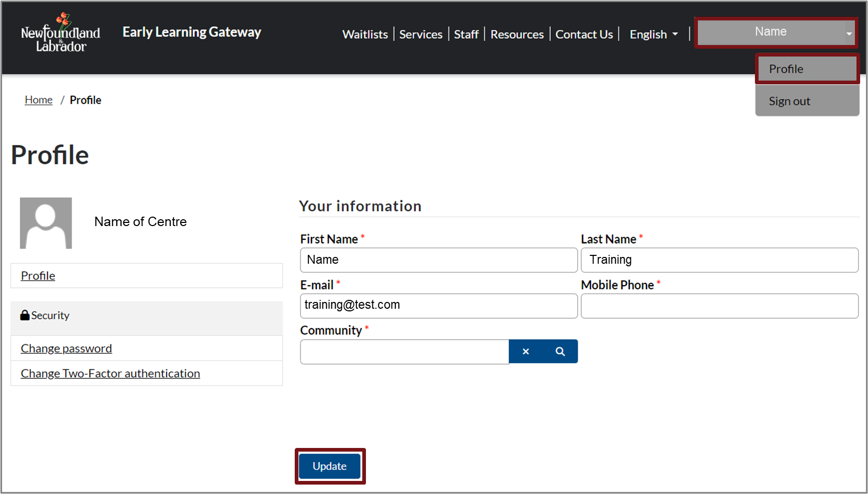
Task: Open the Contact Us page
Action: [x=584, y=35]
